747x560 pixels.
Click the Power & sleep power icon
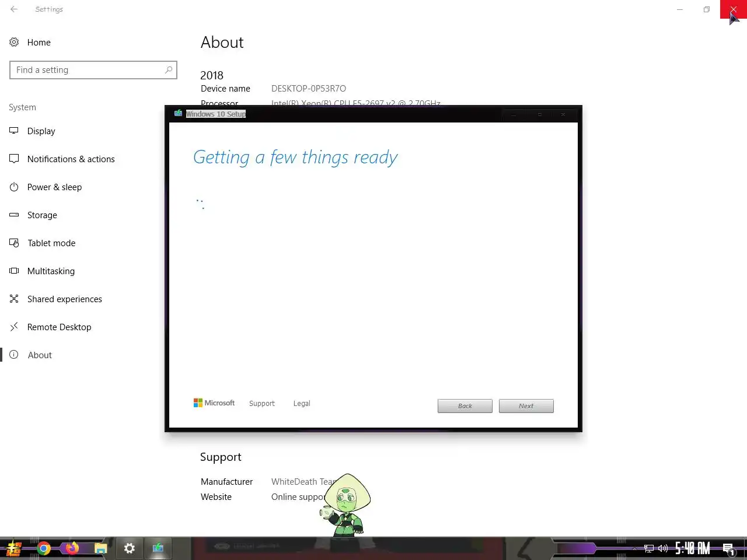[14, 187]
